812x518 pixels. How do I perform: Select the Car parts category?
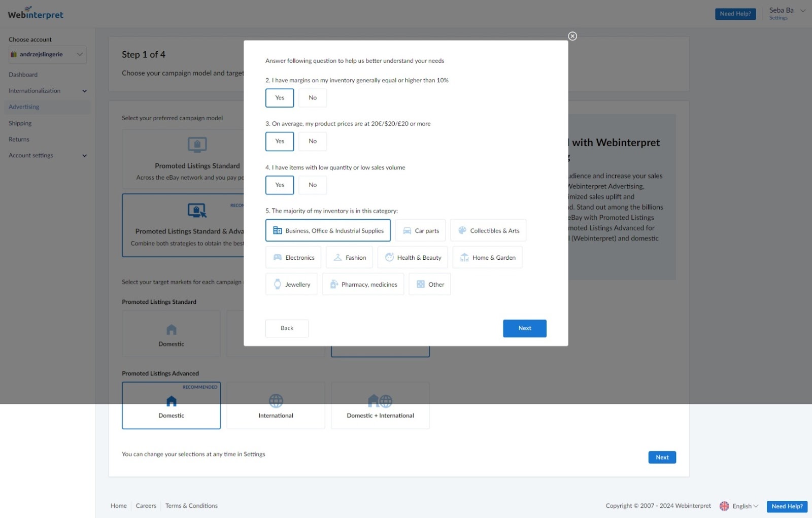[420, 230]
